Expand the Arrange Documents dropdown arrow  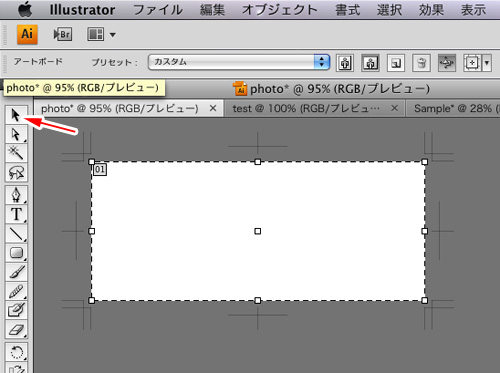113,35
